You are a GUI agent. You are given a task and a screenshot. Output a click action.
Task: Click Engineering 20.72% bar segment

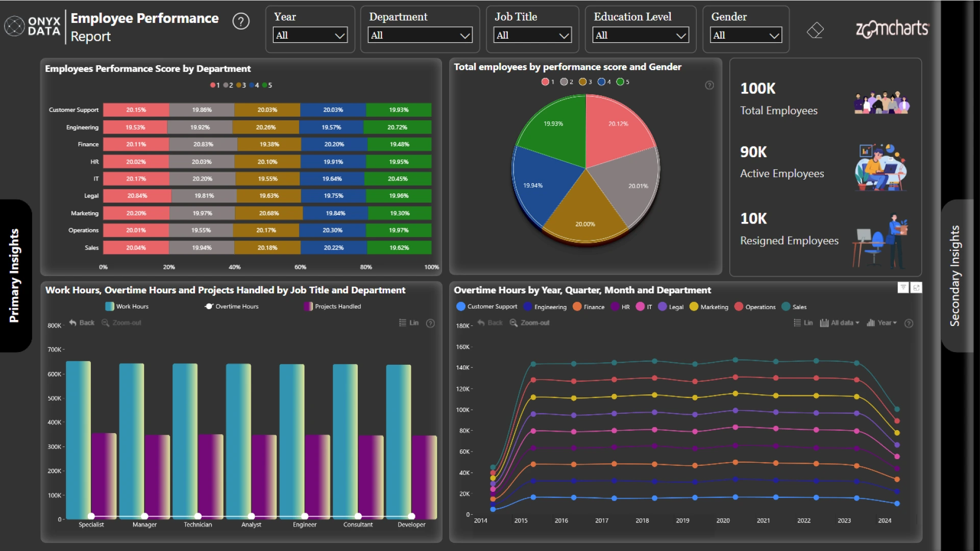pyautogui.click(x=398, y=127)
